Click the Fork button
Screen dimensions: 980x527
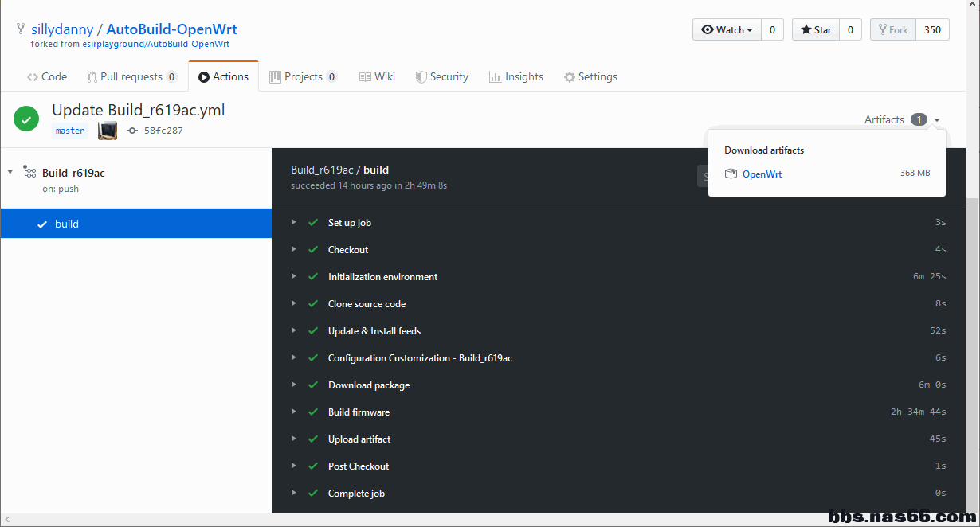(x=892, y=30)
